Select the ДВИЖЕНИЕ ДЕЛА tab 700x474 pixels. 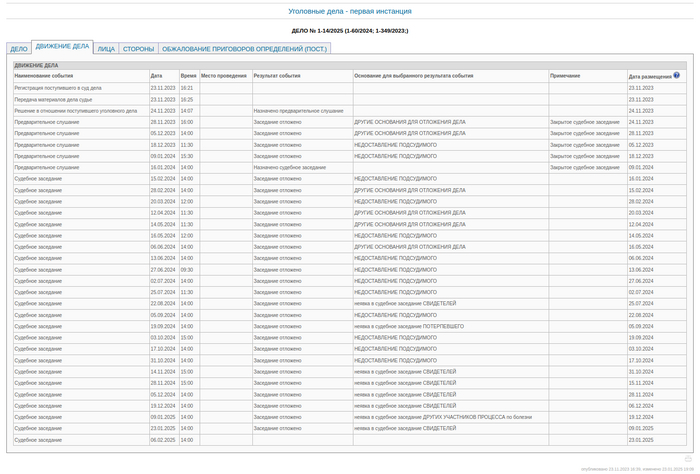62,47
